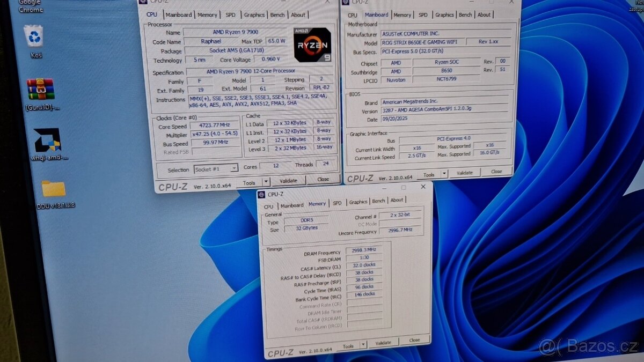Click the Multiplier value x47.25

(215, 134)
